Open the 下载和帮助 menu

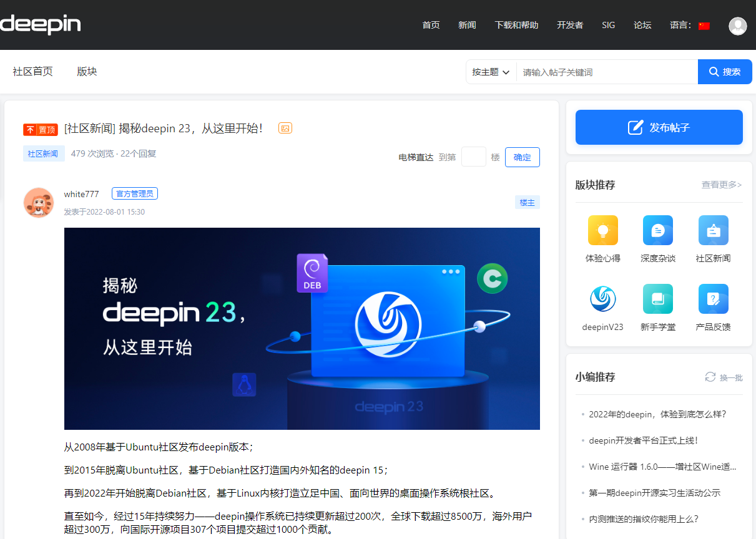pyautogui.click(x=516, y=25)
